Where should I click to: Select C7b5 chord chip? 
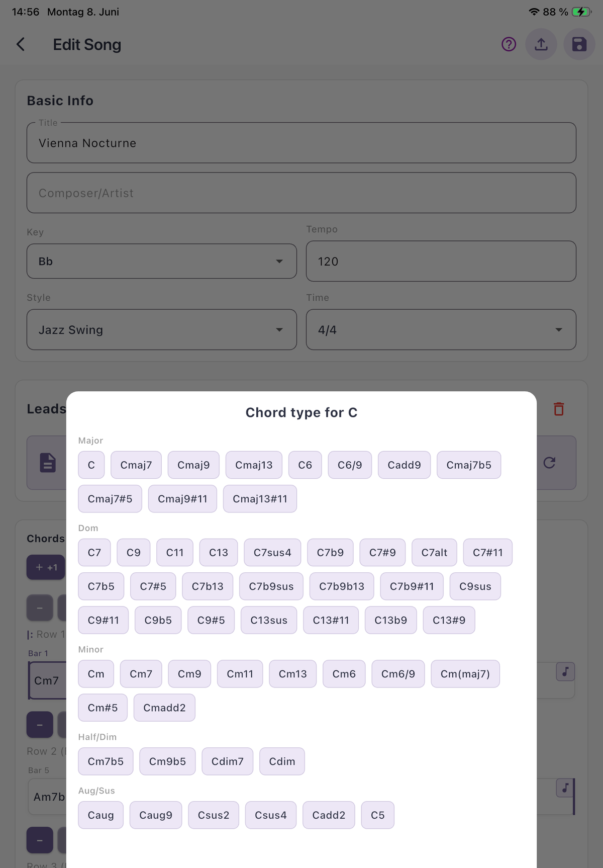tap(101, 586)
